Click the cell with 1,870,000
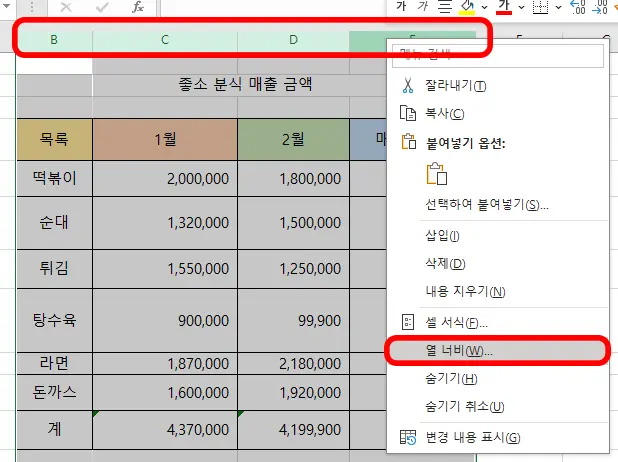This screenshot has width=618, height=462. (165, 363)
